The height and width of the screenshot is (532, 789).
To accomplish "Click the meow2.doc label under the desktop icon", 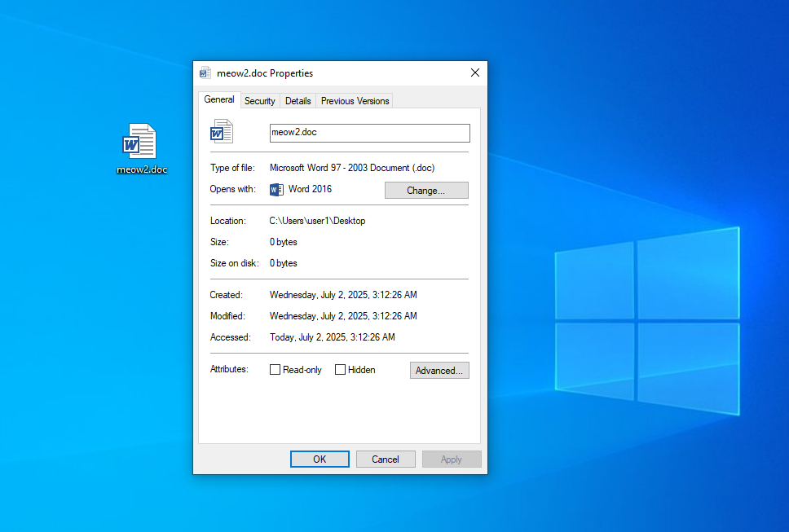I will click(141, 170).
